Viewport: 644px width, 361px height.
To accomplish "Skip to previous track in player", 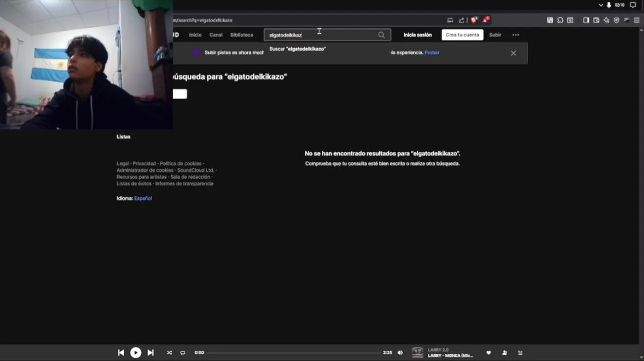I will click(x=121, y=353).
